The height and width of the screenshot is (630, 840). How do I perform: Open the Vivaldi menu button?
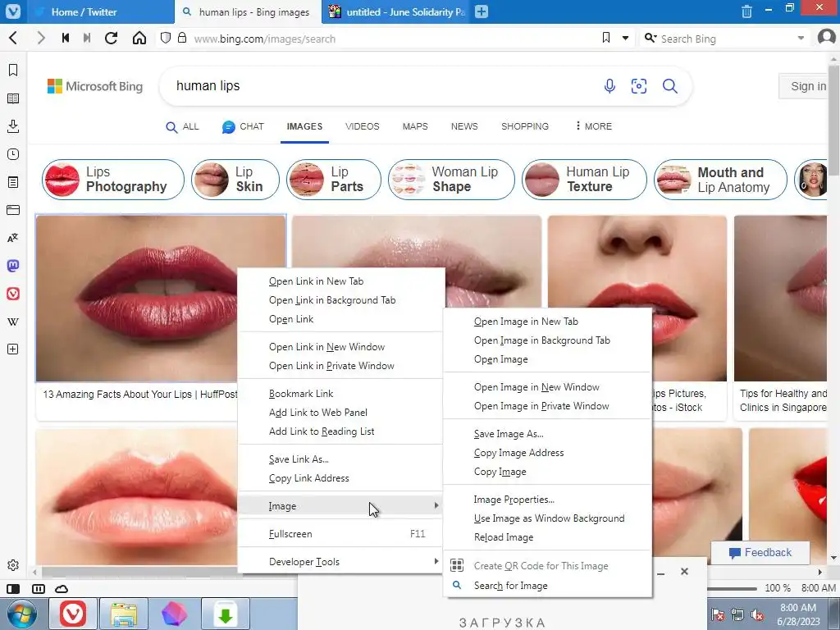coord(13,11)
